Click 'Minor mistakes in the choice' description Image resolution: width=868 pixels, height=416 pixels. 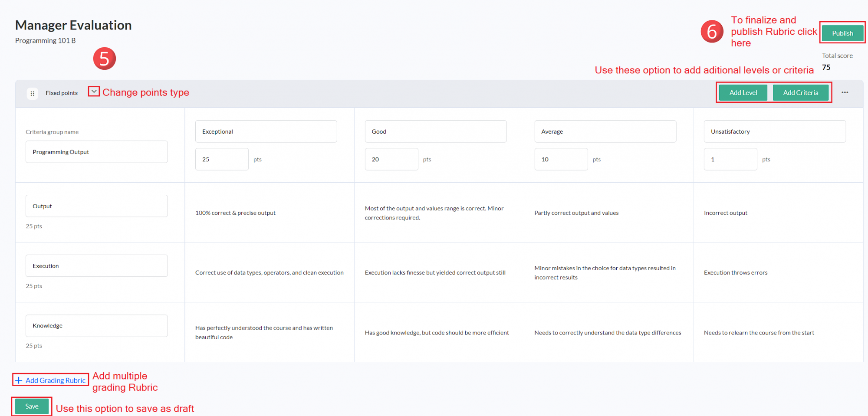605,273
